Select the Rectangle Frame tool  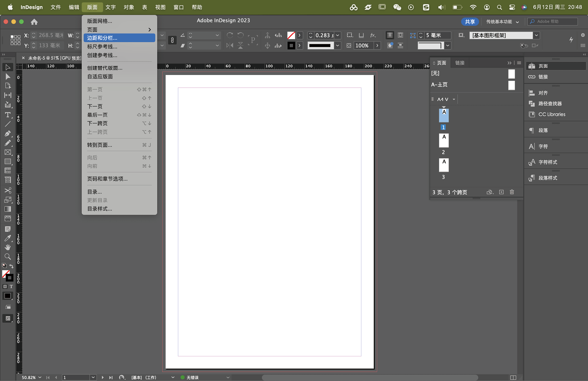coord(8,152)
